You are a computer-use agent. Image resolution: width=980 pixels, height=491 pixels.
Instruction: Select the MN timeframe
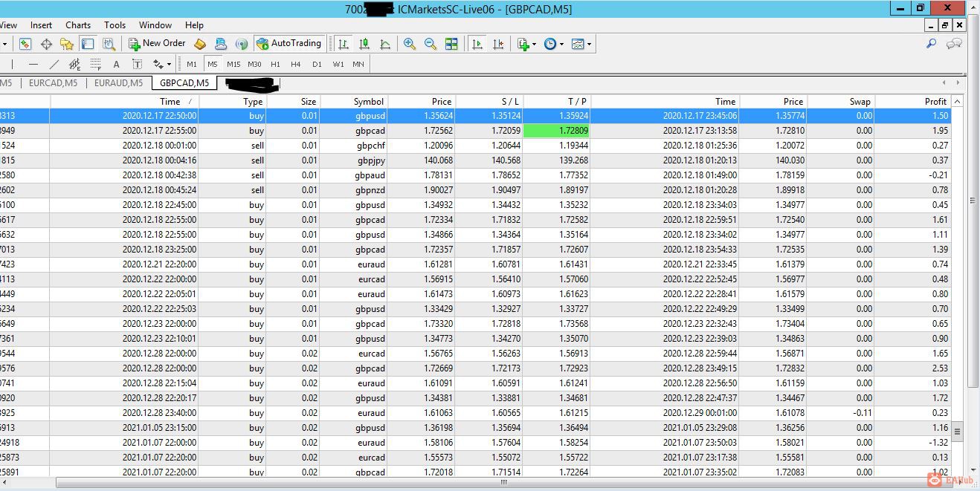pos(358,64)
